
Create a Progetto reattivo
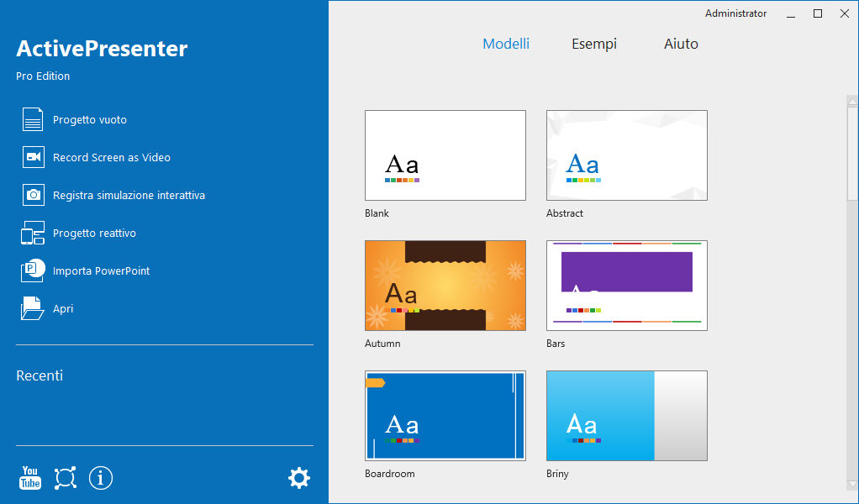pos(94,234)
